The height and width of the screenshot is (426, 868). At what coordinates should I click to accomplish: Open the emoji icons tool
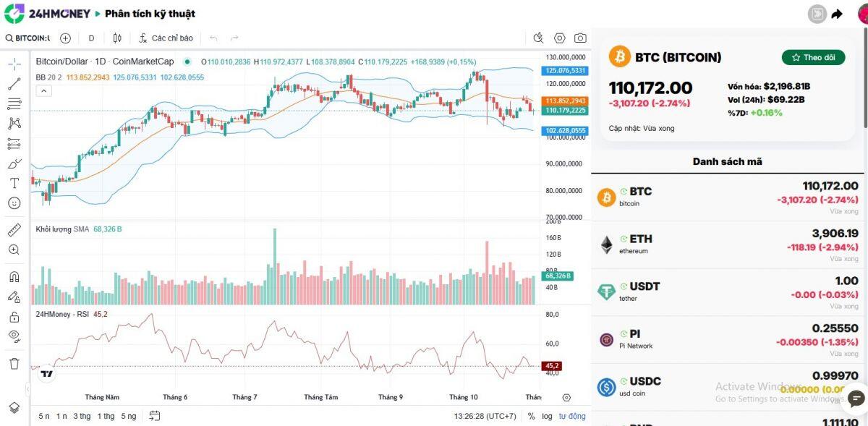(14, 203)
